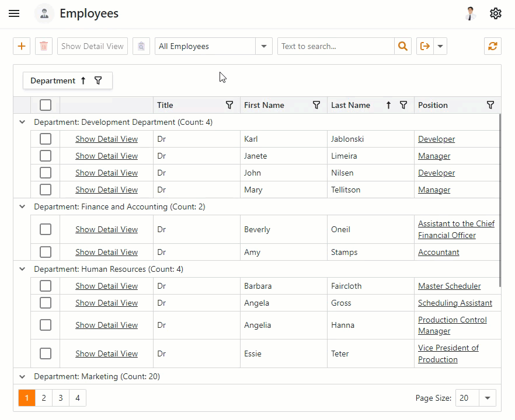This screenshot has height=420, width=515.
Task: Check the Essie Teter row checkbox
Action: click(46, 353)
